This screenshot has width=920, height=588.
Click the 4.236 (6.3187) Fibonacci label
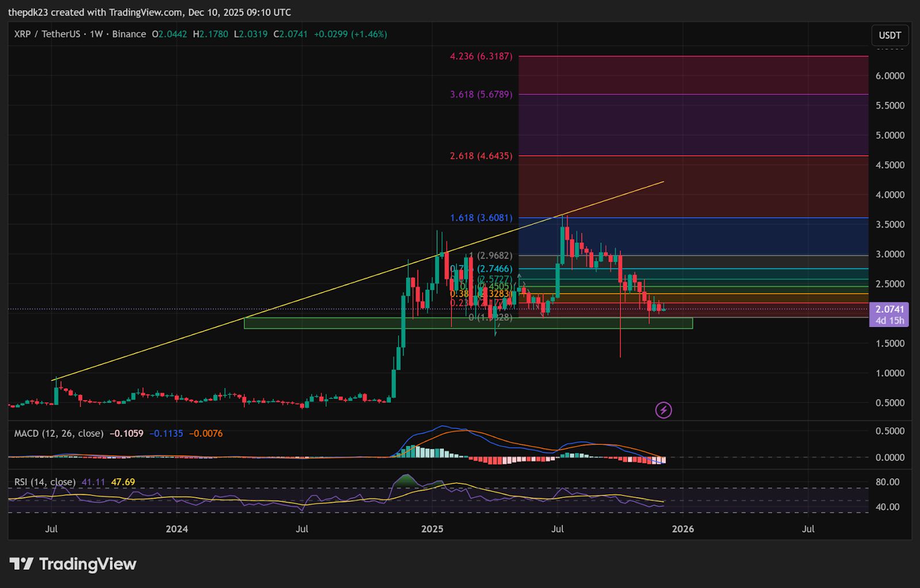[480, 56]
